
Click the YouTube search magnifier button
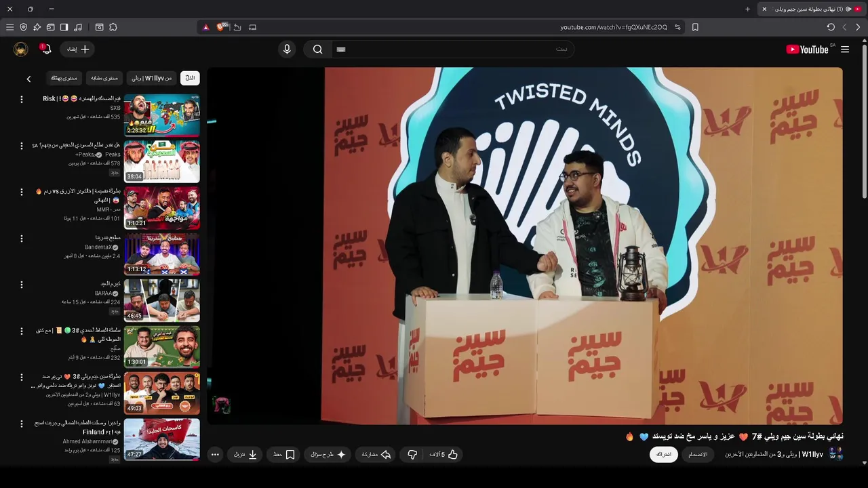pyautogui.click(x=317, y=49)
